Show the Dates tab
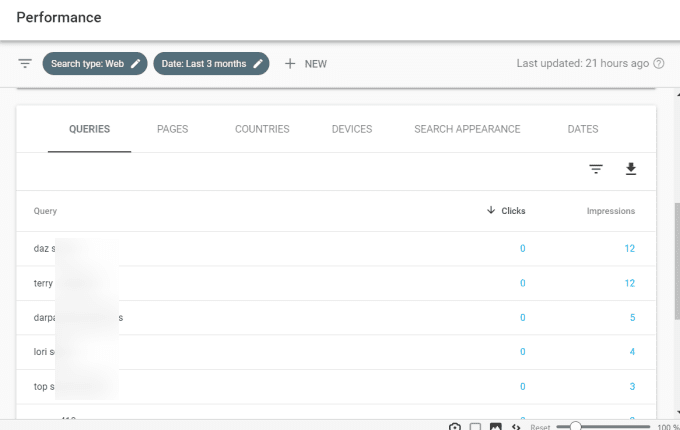The image size is (680, 430). [583, 129]
